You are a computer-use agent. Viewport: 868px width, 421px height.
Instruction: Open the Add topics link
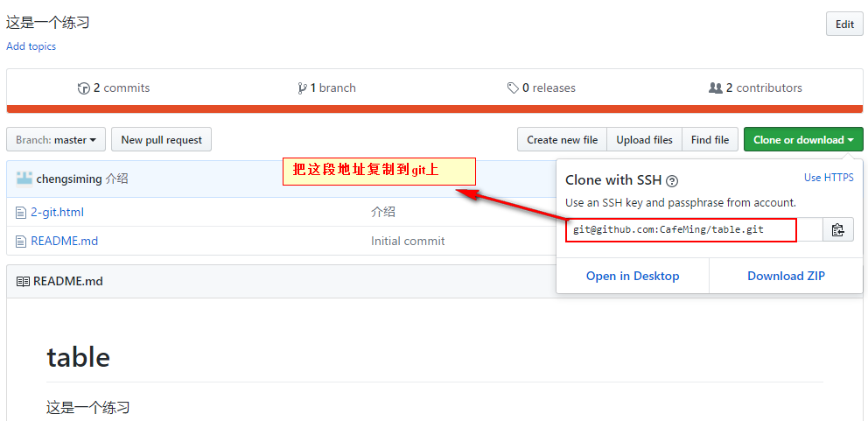pyautogui.click(x=31, y=46)
